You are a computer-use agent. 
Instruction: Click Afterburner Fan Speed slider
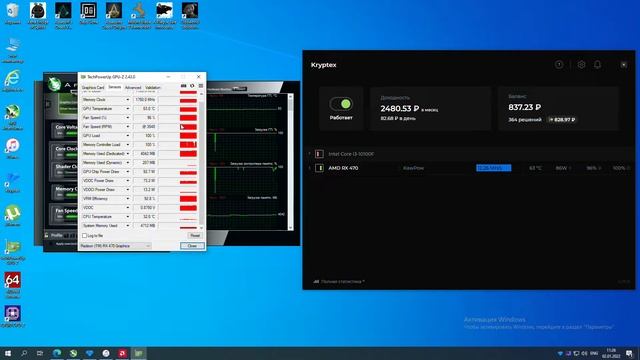(x=71, y=216)
